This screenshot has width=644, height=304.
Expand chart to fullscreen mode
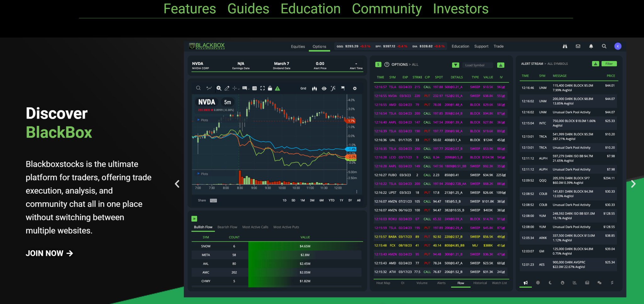point(263,88)
